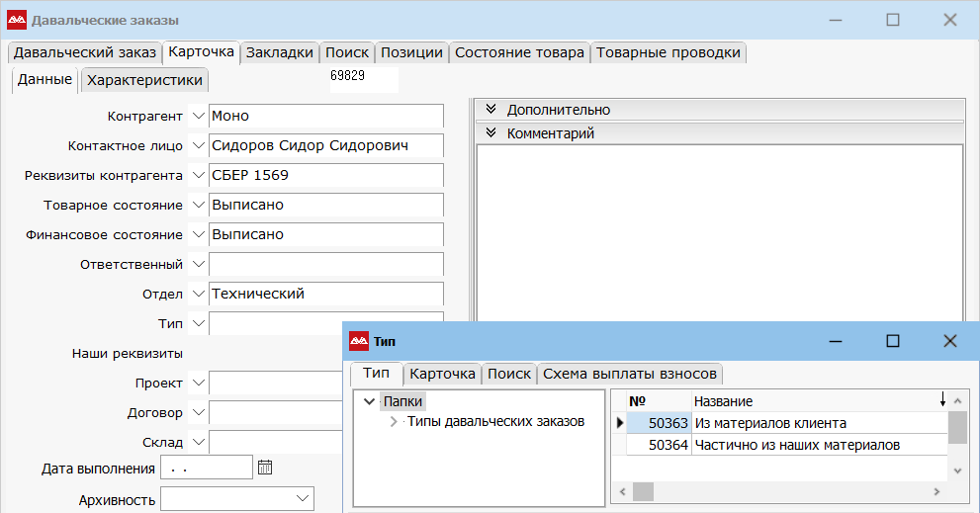Screen dimensions: 980x513
Task: Click the sort arrow in Название column
Action: point(941,400)
